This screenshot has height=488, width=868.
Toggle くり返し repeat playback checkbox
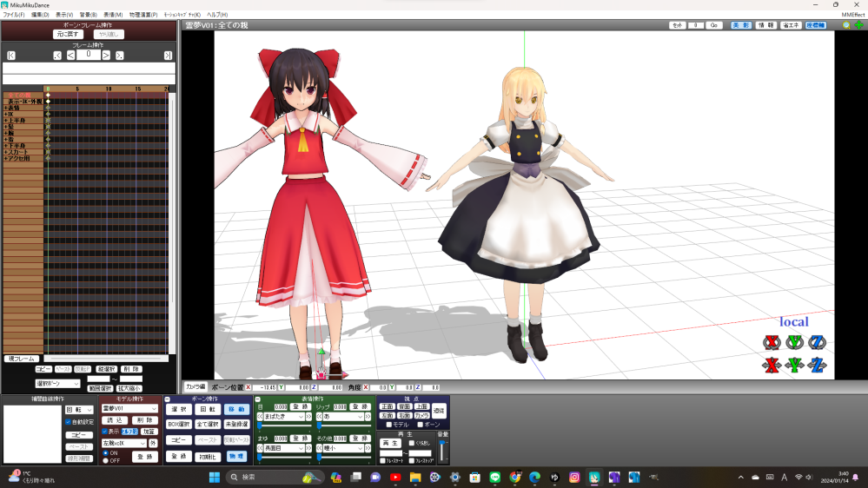tap(411, 443)
